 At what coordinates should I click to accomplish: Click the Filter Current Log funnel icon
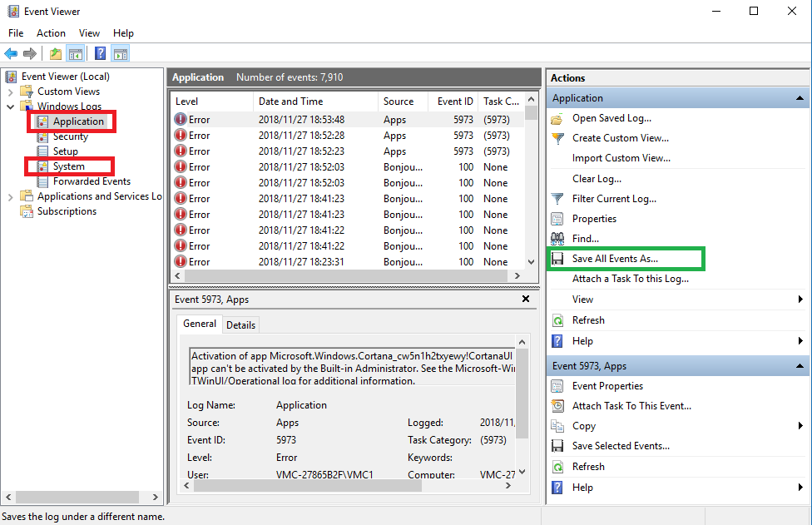point(557,199)
